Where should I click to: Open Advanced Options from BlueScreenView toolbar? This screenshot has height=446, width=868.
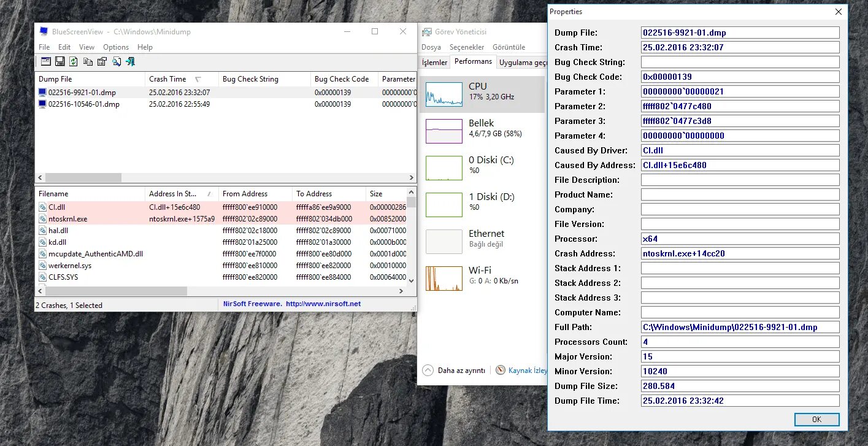46,61
